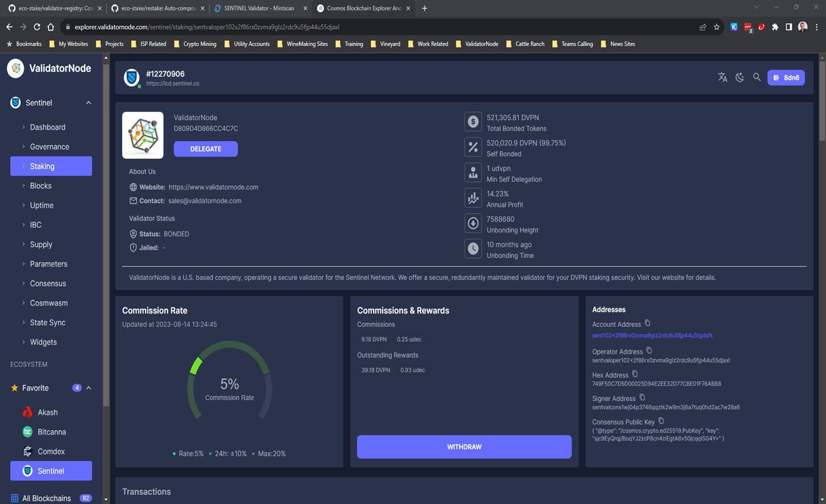The width and height of the screenshot is (826, 504).
Task: Click the ValidatorNode logo in the sidebar
Action: (x=15, y=68)
